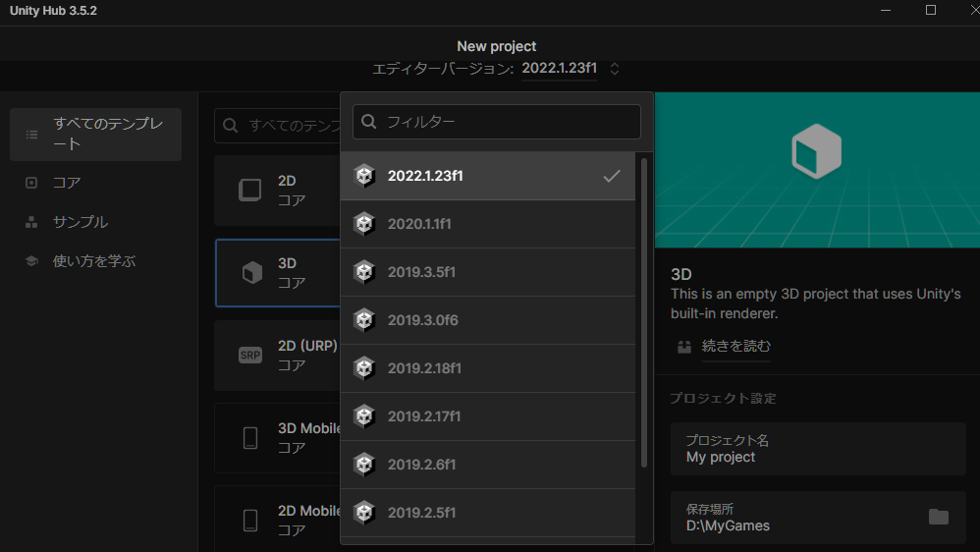The image size is (980, 552).
Task: Click the phone icon for 3D Mobile template
Action: tap(250, 438)
